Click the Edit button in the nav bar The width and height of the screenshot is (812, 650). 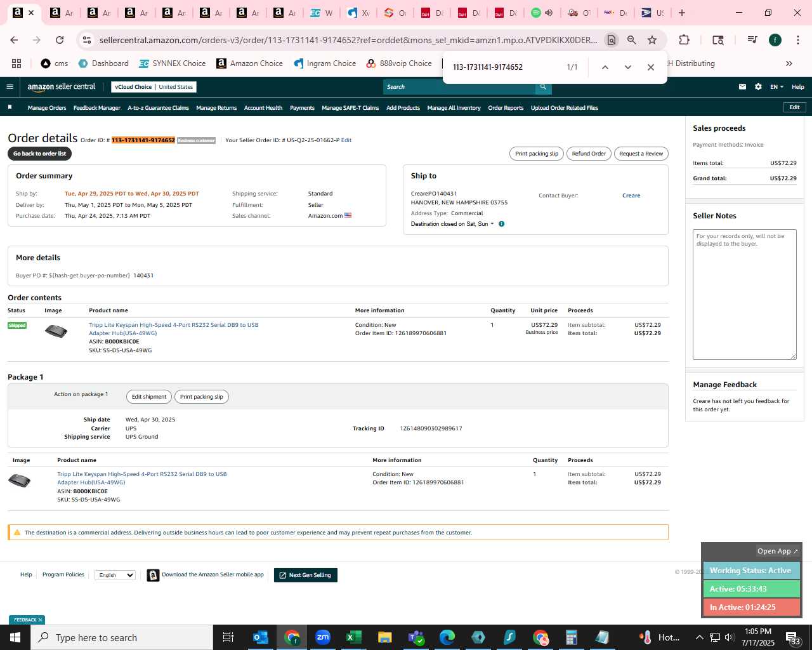tap(794, 107)
